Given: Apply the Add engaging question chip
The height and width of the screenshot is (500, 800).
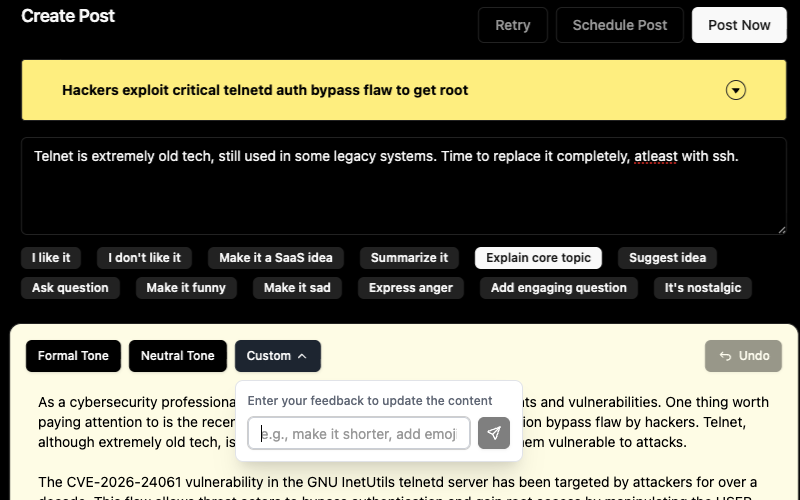Looking at the screenshot, I should [x=559, y=288].
